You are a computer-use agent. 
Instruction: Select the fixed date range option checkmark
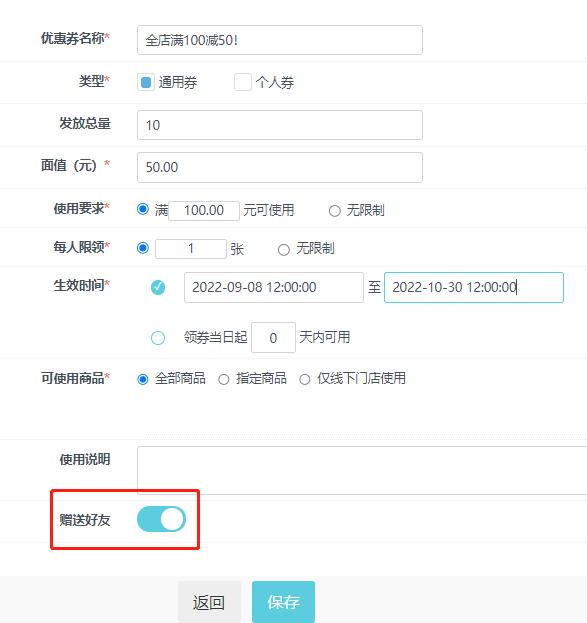click(x=158, y=287)
